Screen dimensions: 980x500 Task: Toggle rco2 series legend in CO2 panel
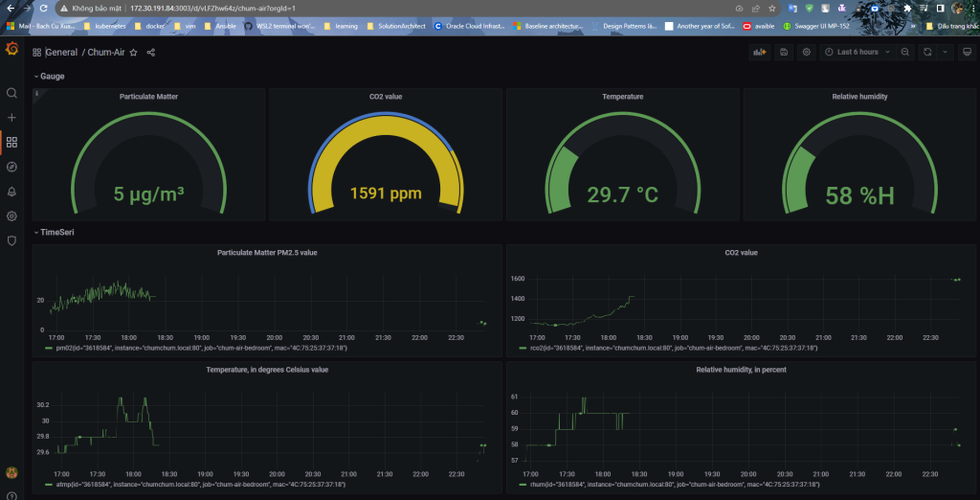(x=668, y=348)
